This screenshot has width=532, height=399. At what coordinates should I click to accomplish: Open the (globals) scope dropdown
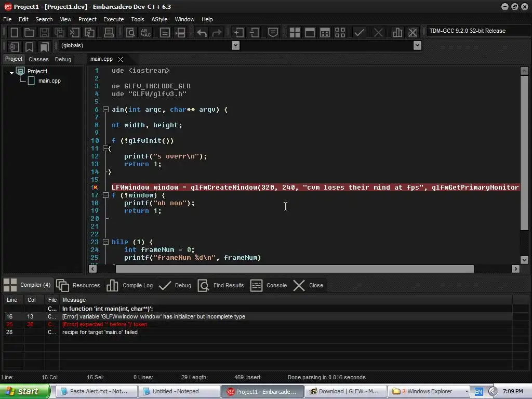(235, 46)
